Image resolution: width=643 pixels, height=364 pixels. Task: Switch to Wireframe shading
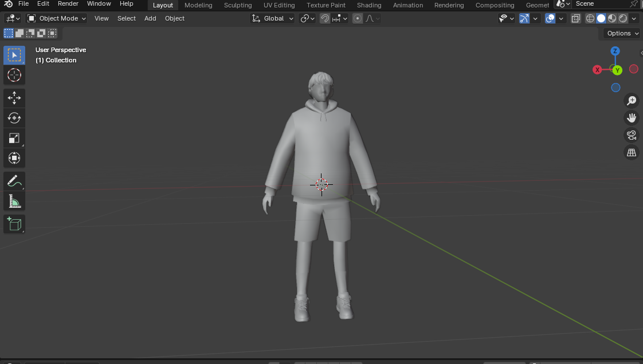(x=590, y=18)
